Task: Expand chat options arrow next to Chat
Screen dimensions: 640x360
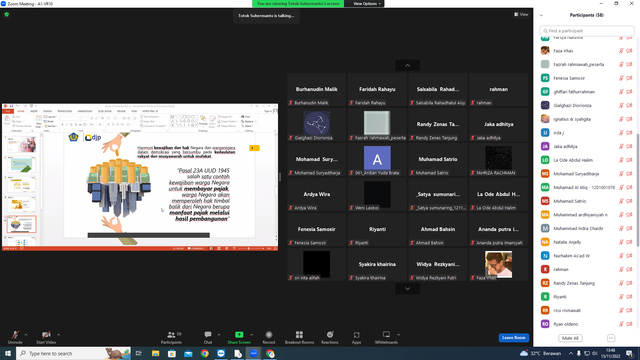Action: tap(219, 335)
